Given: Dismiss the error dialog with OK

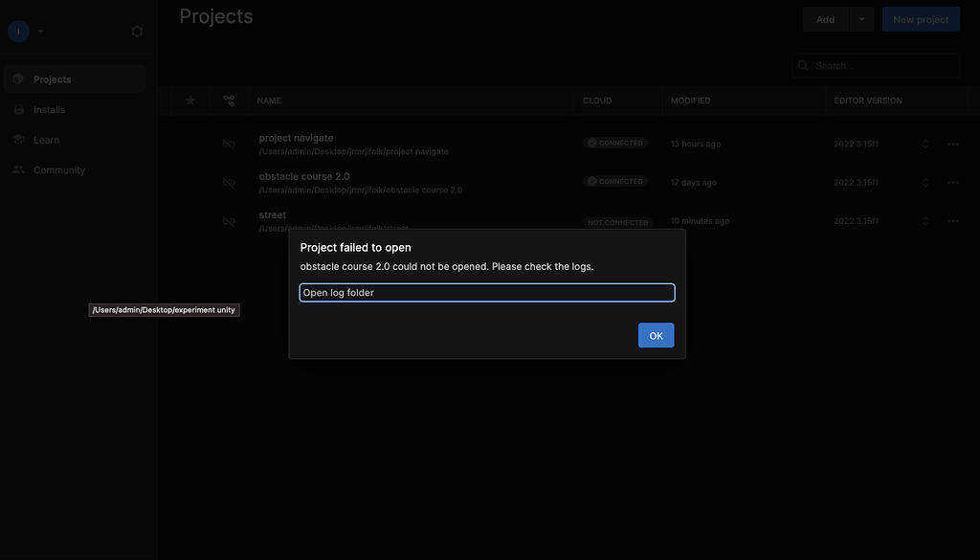Looking at the screenshot, I should (656, 335).
